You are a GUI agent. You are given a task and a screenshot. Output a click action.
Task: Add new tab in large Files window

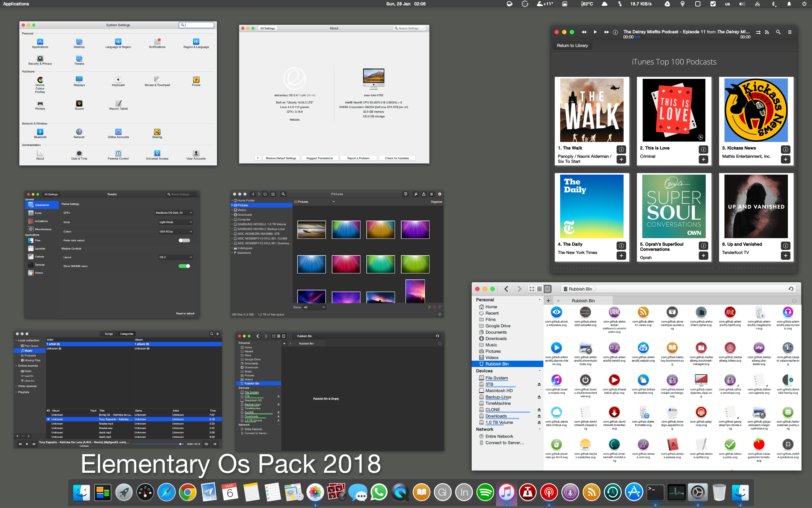coord(548,301)
